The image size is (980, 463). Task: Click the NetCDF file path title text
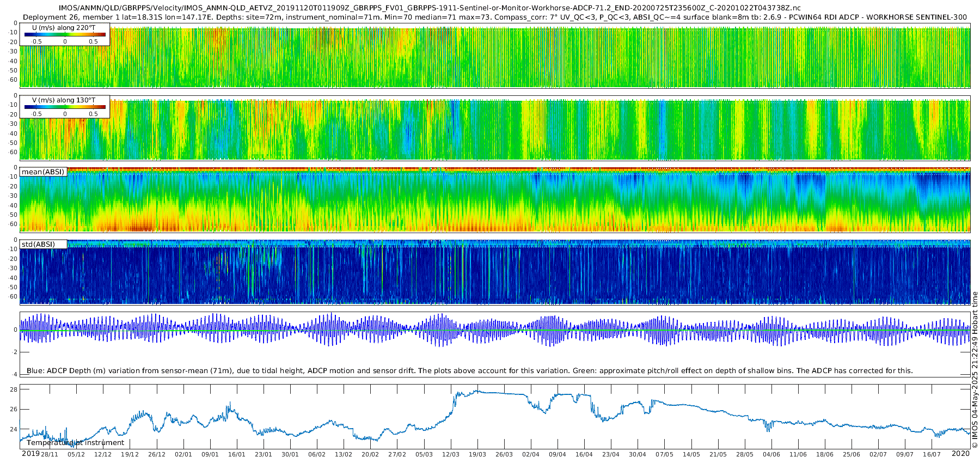pyautogui.click(x=430, y=8)
